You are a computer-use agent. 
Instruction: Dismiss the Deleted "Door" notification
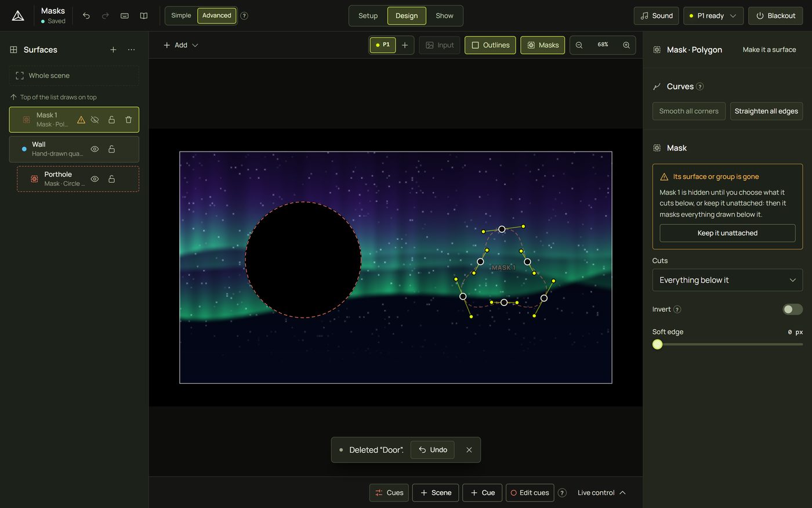tap(469, 450)
